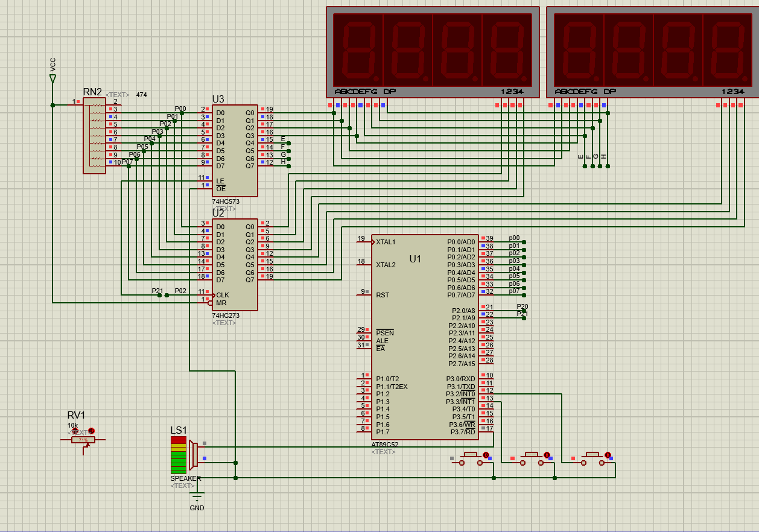The width and height of the screenshot is (759, 532).
Task: Click the 474 value next to RN2
Action: point(141,95)
